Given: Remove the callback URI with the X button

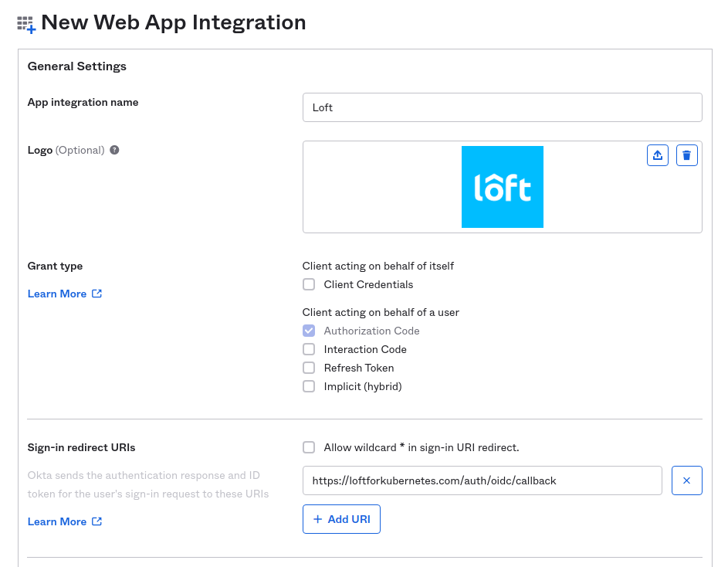Looking at the screenshot, I should pyautogui.click(x=686, y=480).
